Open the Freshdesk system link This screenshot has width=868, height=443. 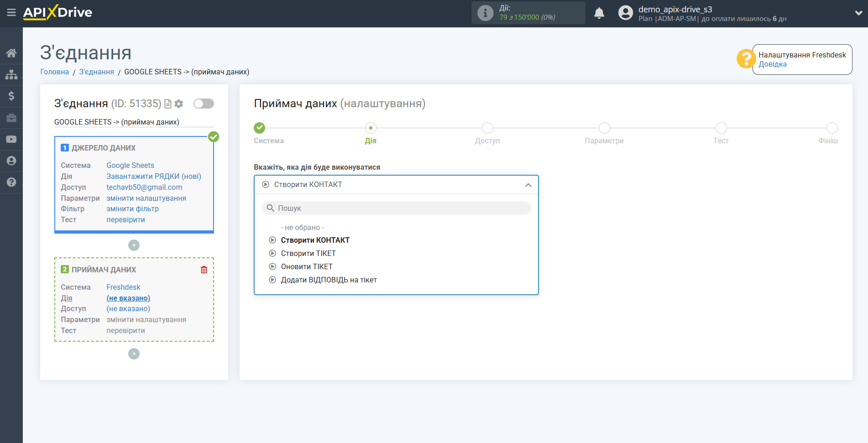pos(123,287)
